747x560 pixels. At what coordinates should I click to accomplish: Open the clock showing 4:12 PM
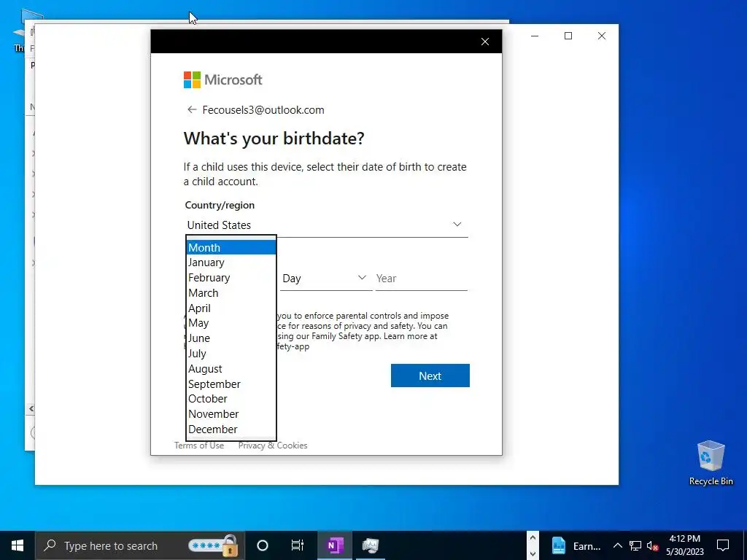[x=684, y=545]
